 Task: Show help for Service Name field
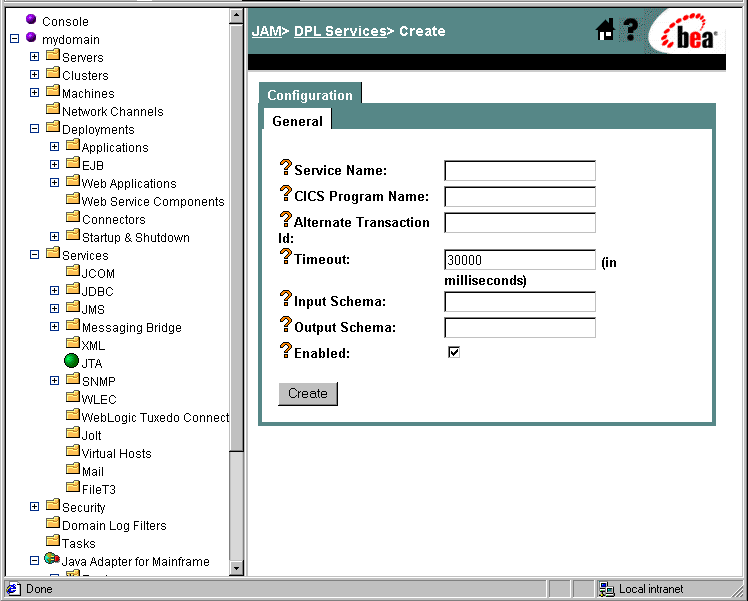tap(285, 167)
